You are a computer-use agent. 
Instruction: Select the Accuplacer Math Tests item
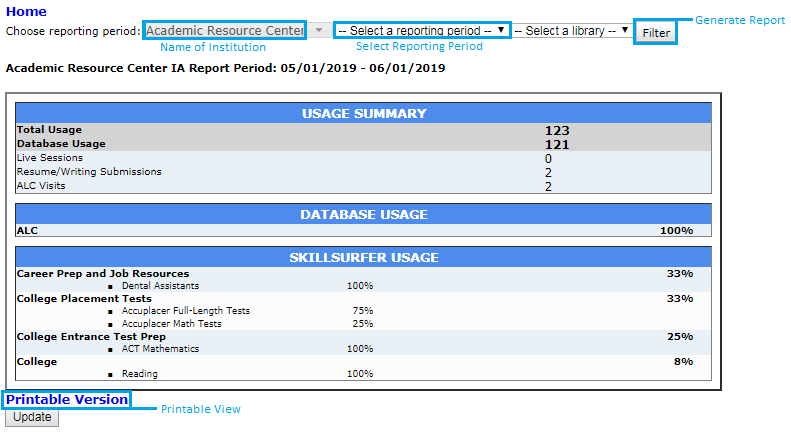171,324
